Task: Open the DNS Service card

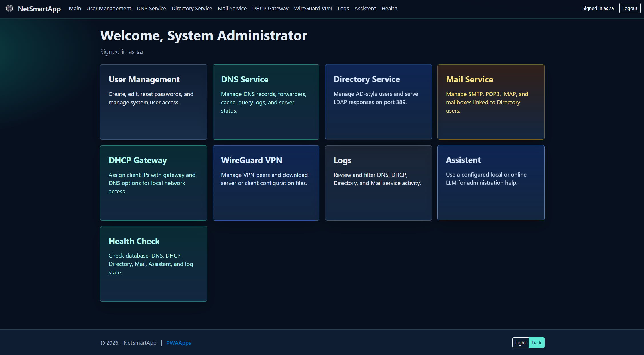Action: tap(266, 102)
